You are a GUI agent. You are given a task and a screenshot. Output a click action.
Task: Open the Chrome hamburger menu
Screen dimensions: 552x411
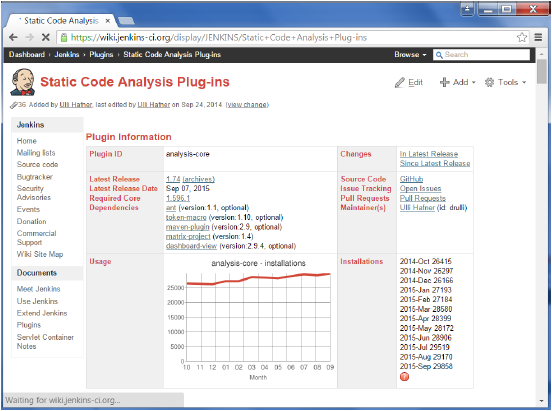(x=538, y=37)
